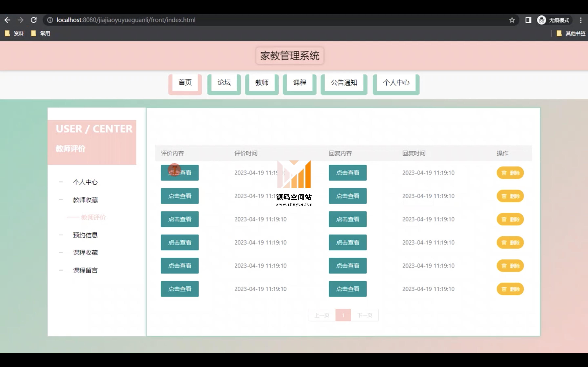
Task: Reload the page with refresh icon
Action: 33,20
